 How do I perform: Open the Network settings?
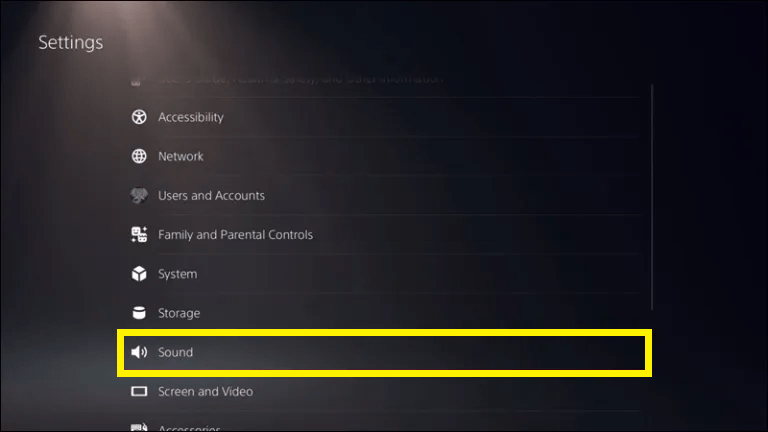tap(384, 156)
